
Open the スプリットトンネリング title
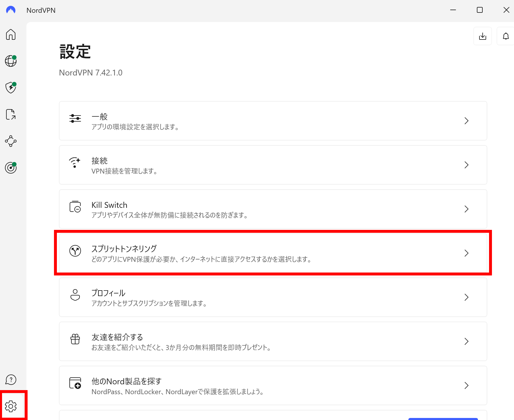tap(124, 249)
